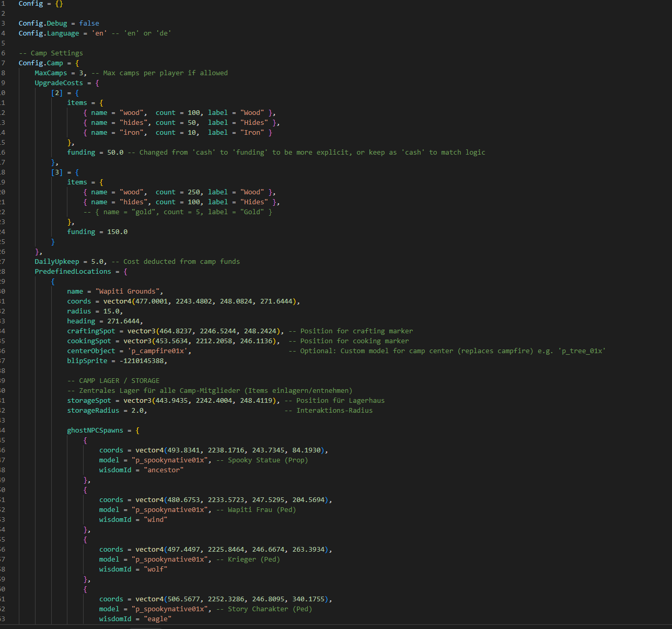
Task: Click the "wind" wisdomId string
Action: (155, 520)
